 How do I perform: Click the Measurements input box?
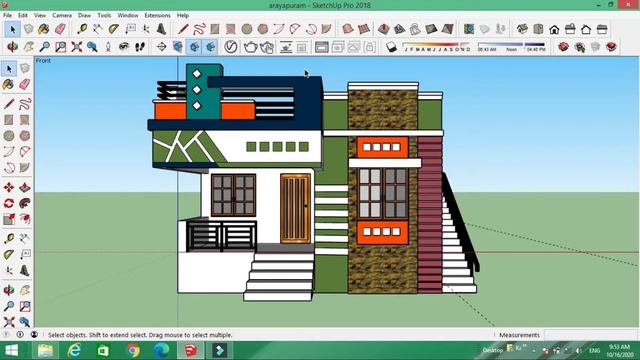point(590,335)
